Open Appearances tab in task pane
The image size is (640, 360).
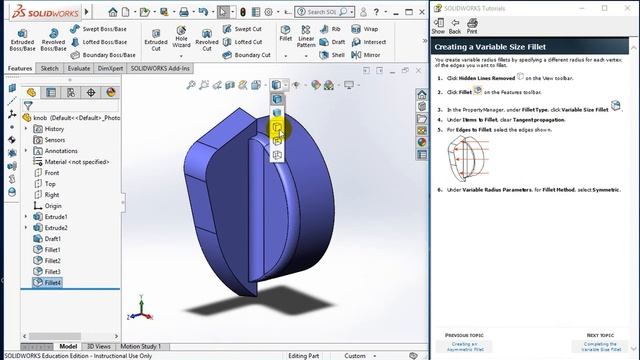(422, 142)
